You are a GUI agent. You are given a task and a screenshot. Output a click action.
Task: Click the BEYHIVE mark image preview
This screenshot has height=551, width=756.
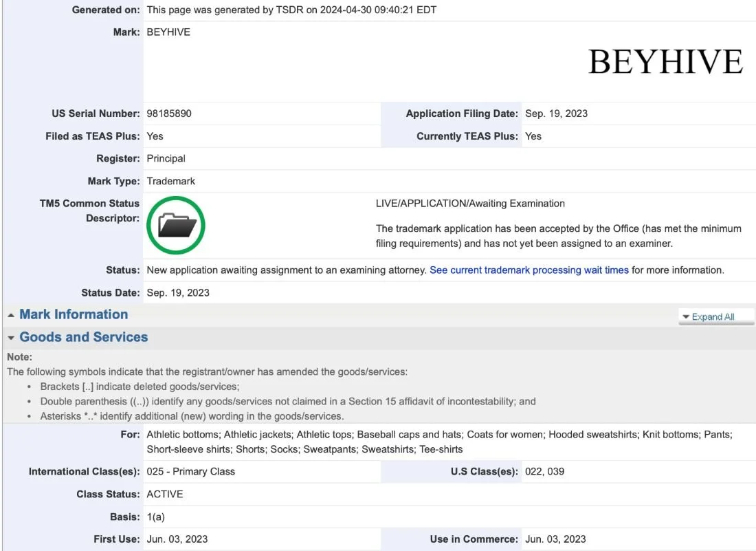click(x=665, y=62)
